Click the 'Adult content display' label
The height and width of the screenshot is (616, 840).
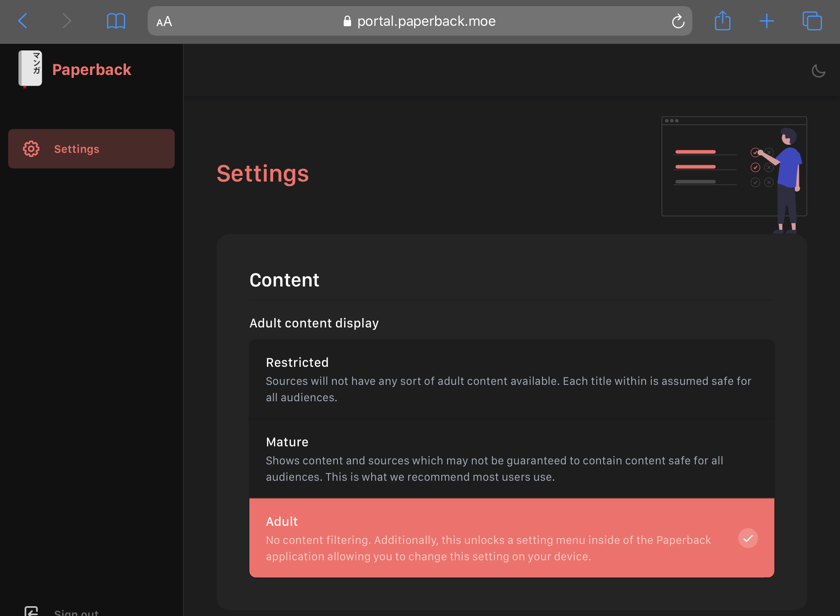click(x=314, y=323)
